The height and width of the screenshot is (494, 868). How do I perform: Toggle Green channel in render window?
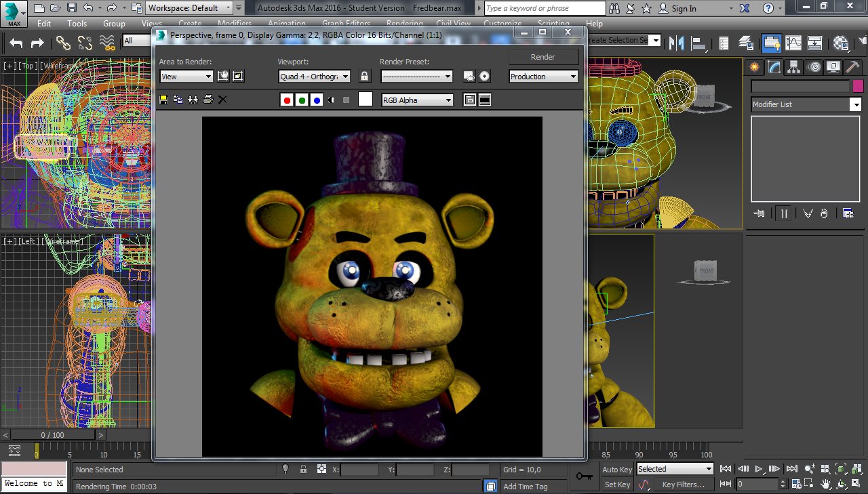pyautogui.click(x=302, y=100)
